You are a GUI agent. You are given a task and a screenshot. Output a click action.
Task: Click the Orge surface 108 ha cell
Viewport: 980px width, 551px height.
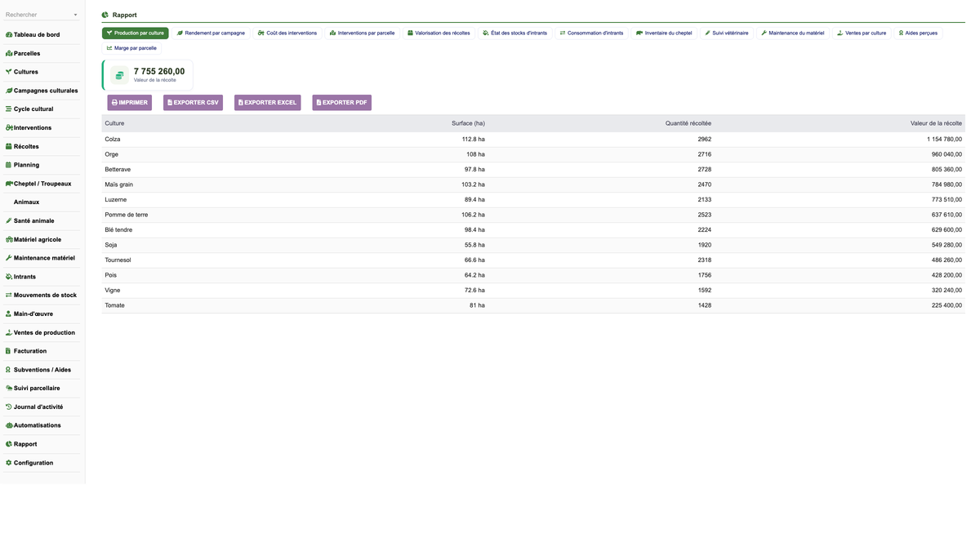coord(475,154)
